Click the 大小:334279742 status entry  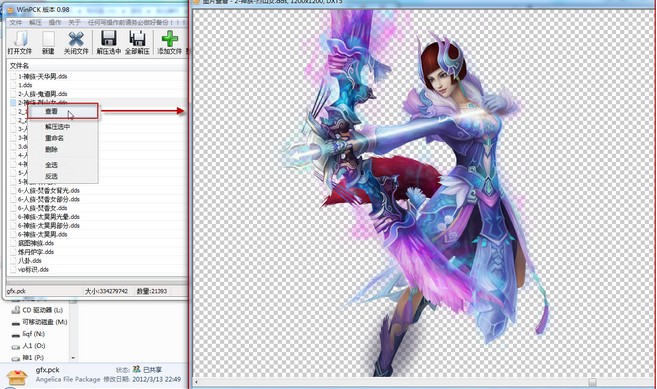coord(106,291)
